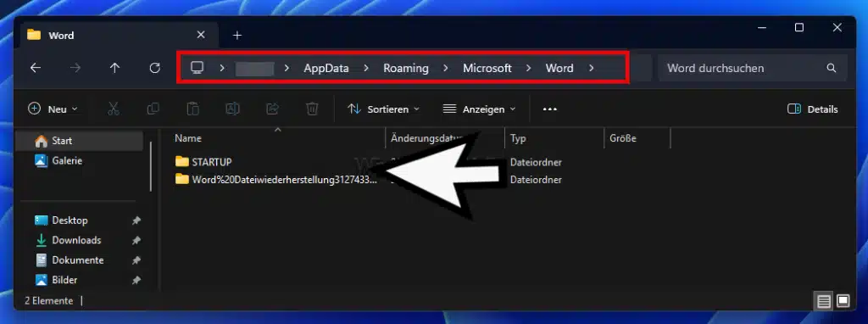Click the pin icon next to Downloads
Viewport: 868px width, 324px height.
136,241
